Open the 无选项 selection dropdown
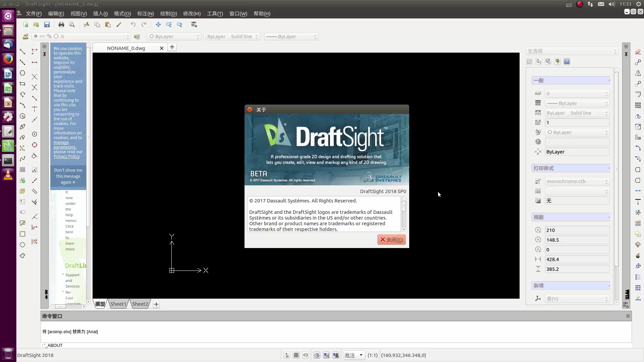 (572, 51)
